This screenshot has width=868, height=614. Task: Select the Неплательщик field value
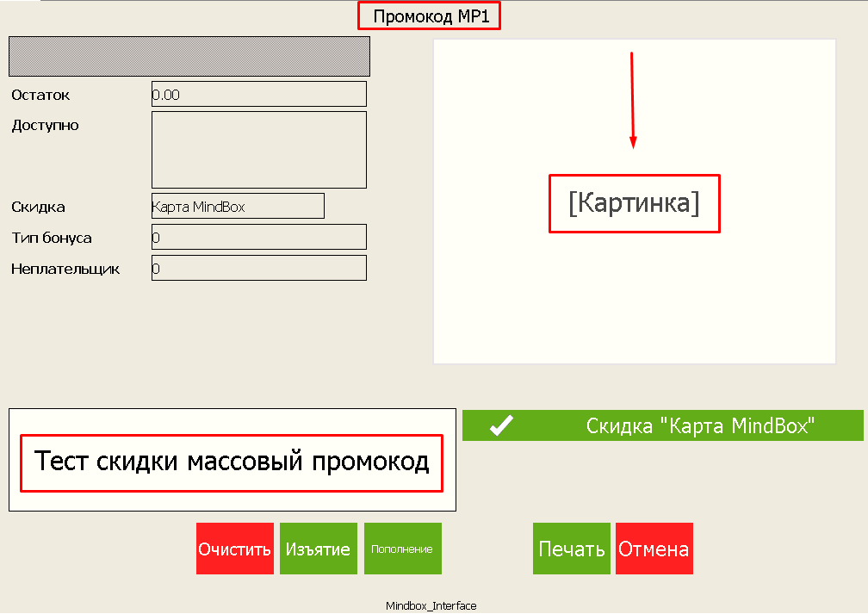pos(258,268)
